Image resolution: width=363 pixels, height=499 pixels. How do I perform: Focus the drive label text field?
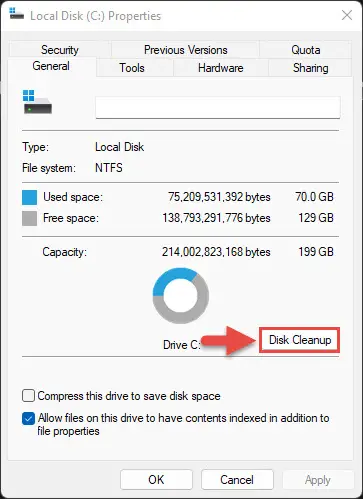[x=218, y=107]
